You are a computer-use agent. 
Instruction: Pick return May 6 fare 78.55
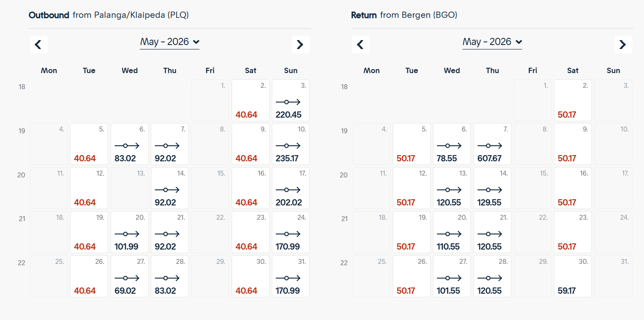(452, 144)
